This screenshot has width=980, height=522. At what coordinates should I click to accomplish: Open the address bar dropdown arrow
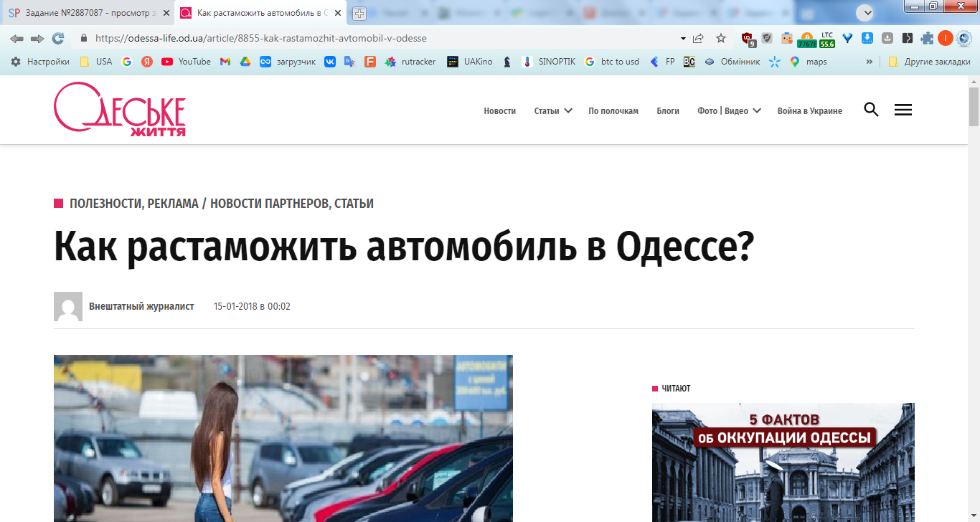(682, 39)
